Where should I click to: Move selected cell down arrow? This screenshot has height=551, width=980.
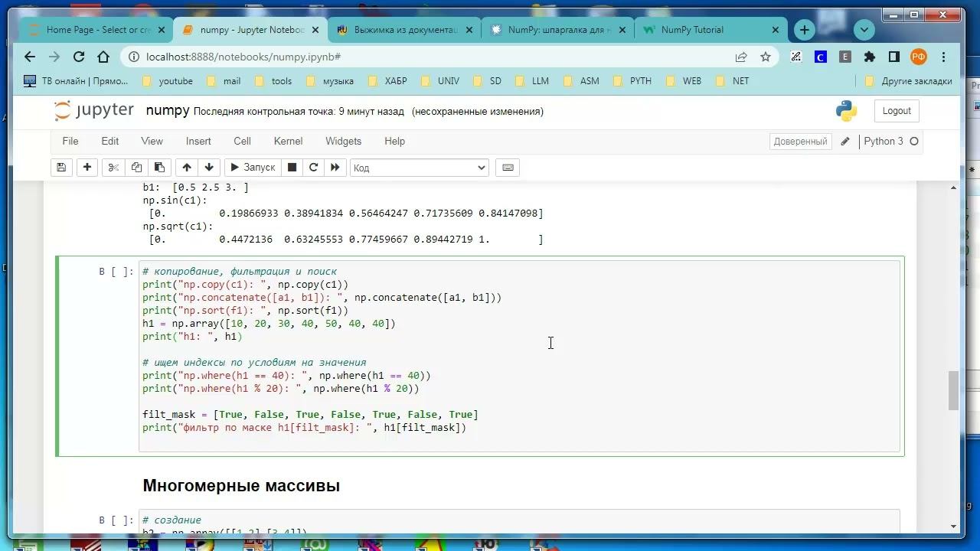pyautogui.click(x=209, y=168)
